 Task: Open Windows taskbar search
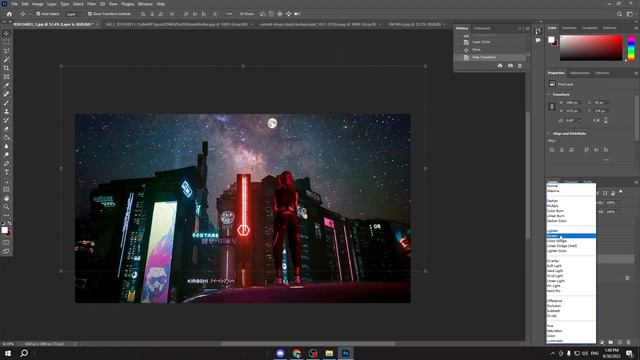pyautogui.click(x=24, y=353)
